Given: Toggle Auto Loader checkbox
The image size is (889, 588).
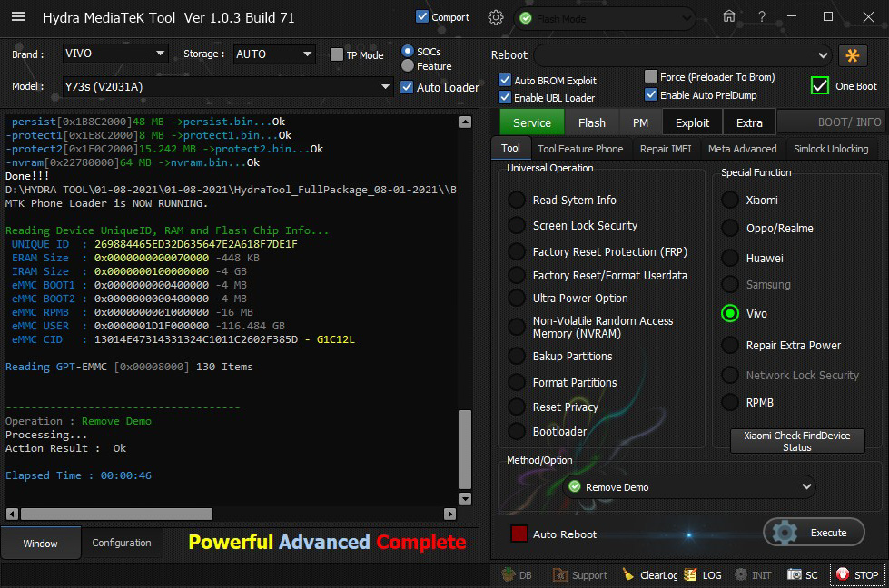Looking at the screenshot, I should (407, 87).
